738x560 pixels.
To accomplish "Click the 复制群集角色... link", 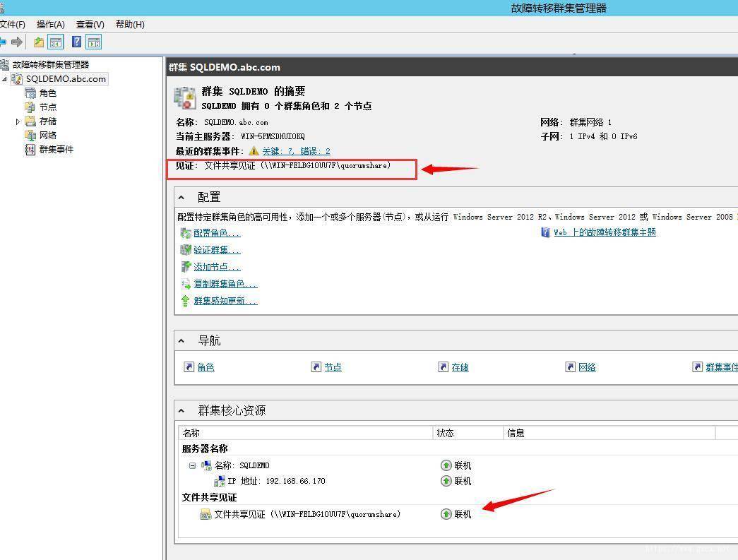I will [225, 284].
